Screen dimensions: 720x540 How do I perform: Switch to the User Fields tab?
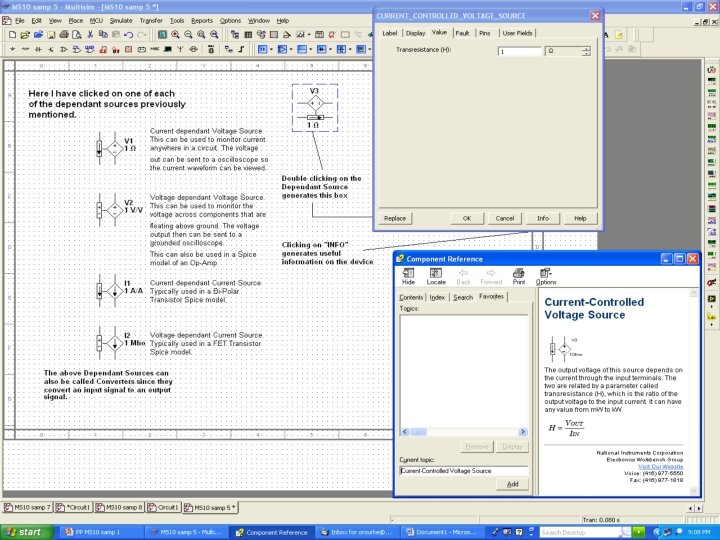(517, 33)
